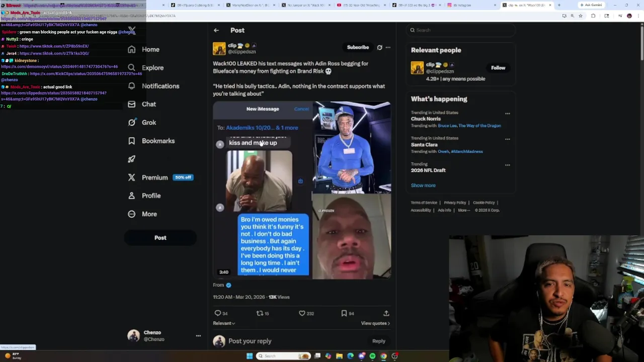Open the clip author's avatar on post
The width and height of the screenshot is (644, 362).
pos(219,48)
